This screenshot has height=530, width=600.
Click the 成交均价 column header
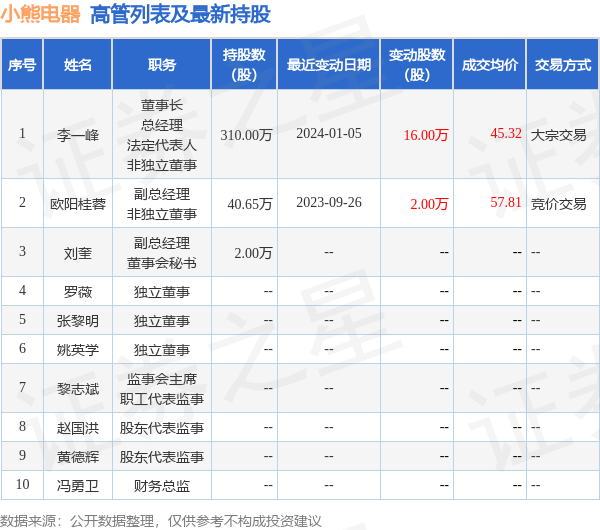pos(490,65)
